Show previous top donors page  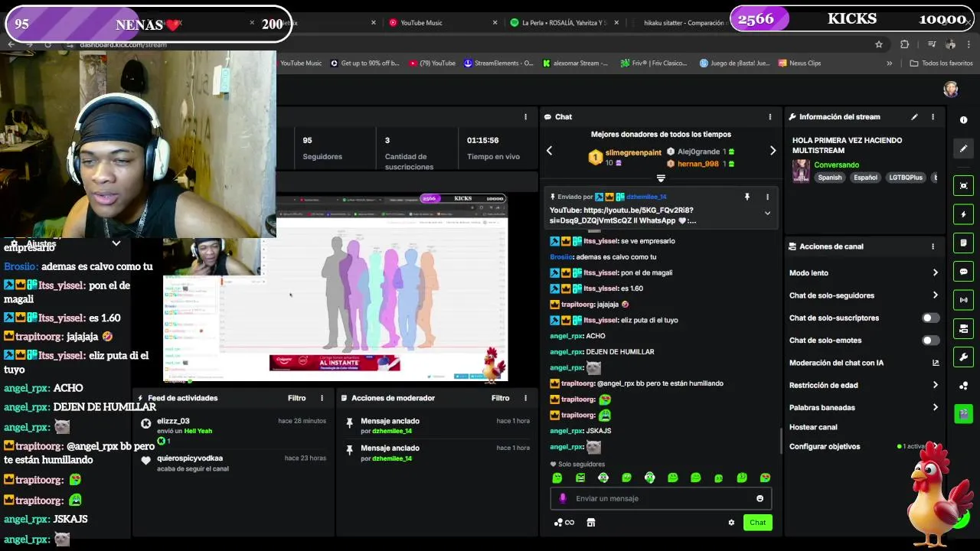549,151
